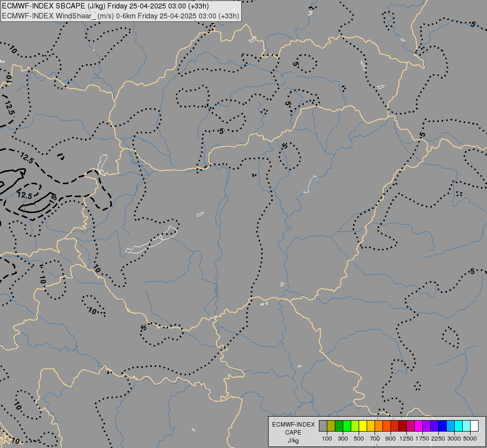Click the 300 value on the legend scale
The height and width of the screenshot is (448, 487).
pos(343,439)
